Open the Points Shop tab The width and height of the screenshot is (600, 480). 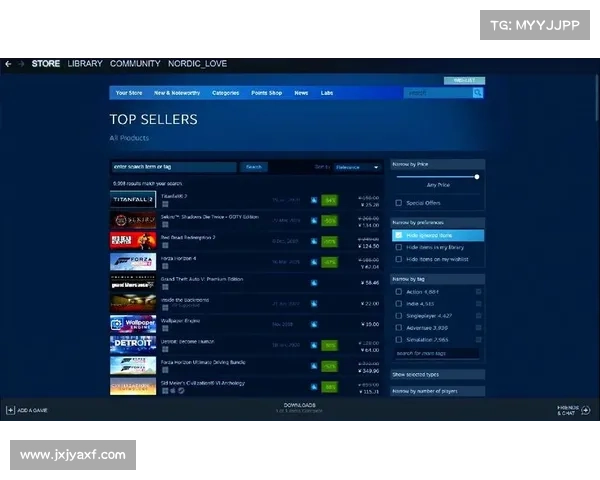[x=266, y=93]
